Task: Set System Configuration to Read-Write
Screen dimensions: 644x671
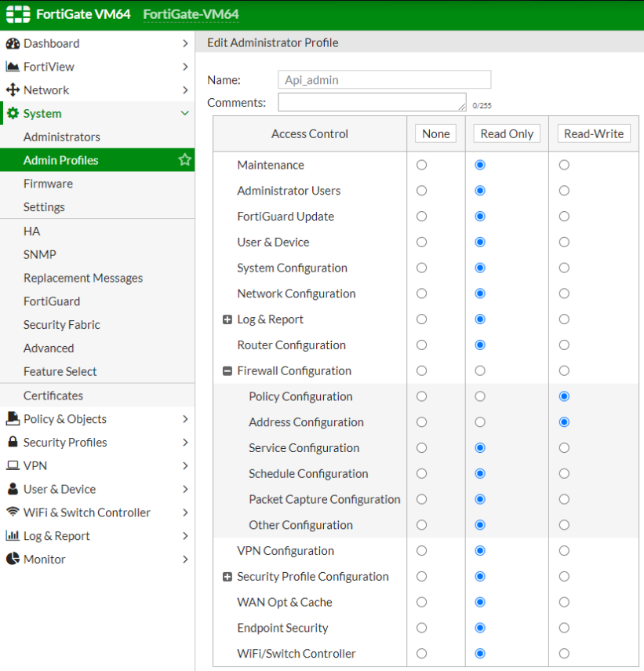Action: [564, 268]
